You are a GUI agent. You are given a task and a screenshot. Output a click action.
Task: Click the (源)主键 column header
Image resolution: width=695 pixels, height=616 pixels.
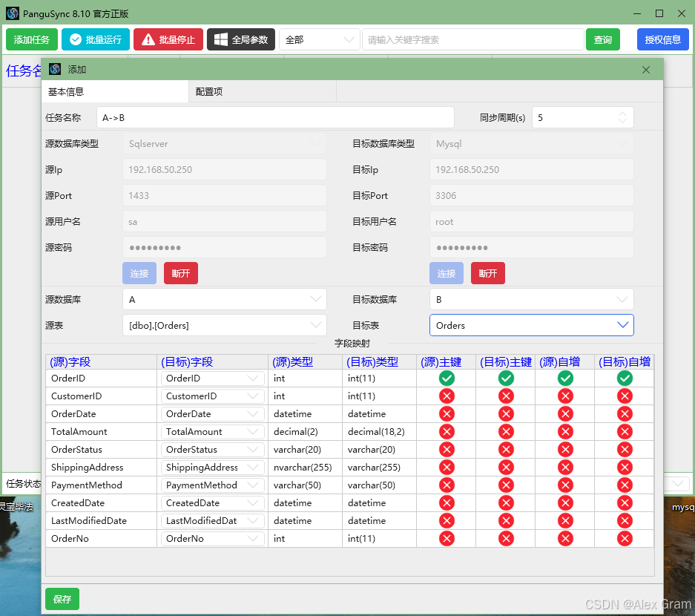447,362
